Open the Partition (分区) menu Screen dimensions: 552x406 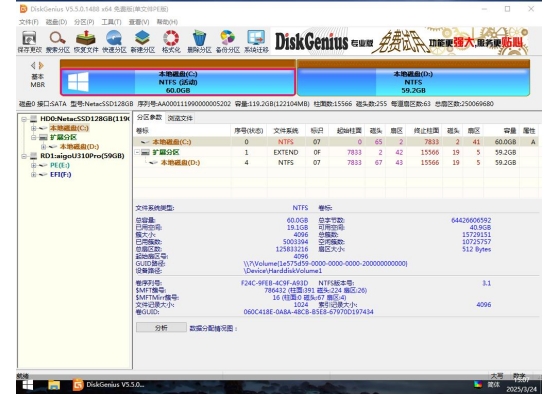84,22
